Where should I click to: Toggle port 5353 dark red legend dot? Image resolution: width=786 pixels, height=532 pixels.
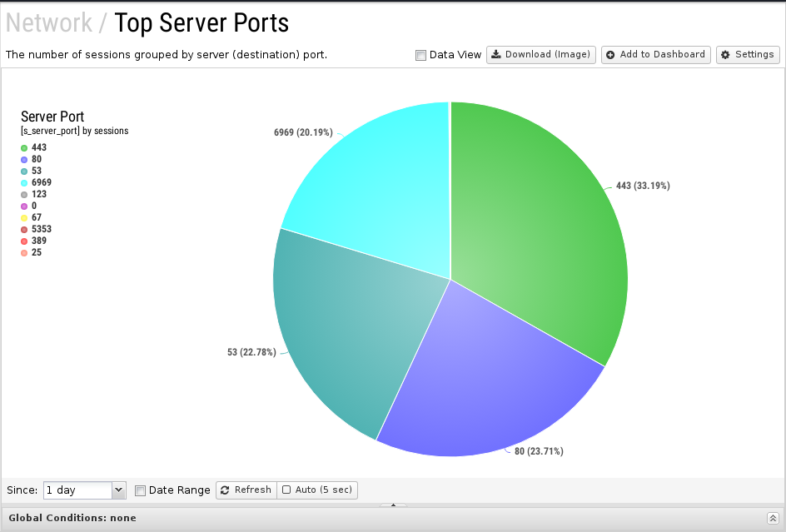(x=24, y=229)
